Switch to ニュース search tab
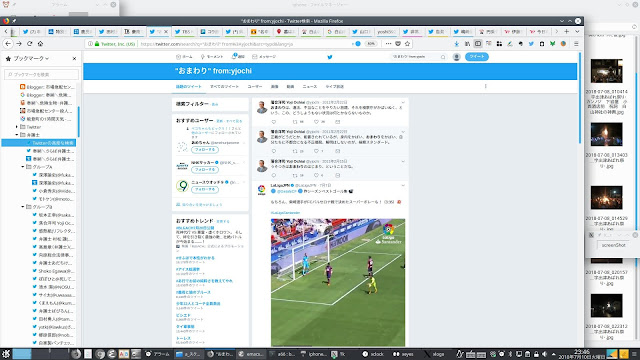The height and width of the screenshot is (360, 640). [309, 87]
